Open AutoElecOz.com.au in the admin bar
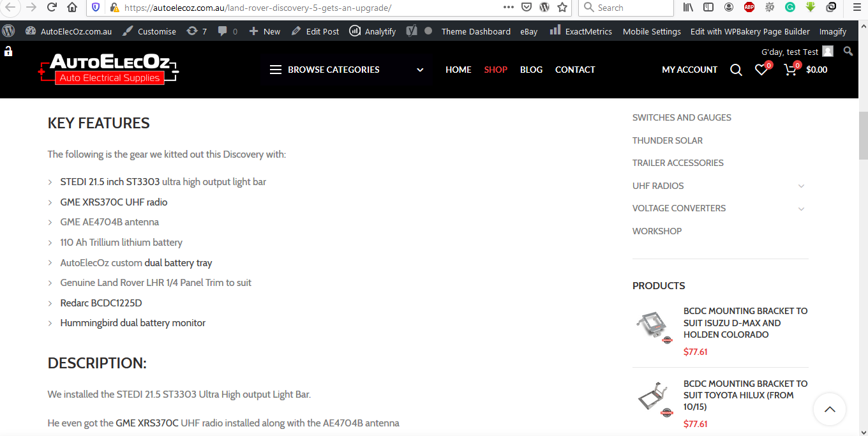Screen dimensions: 868x436 point(69,31)
